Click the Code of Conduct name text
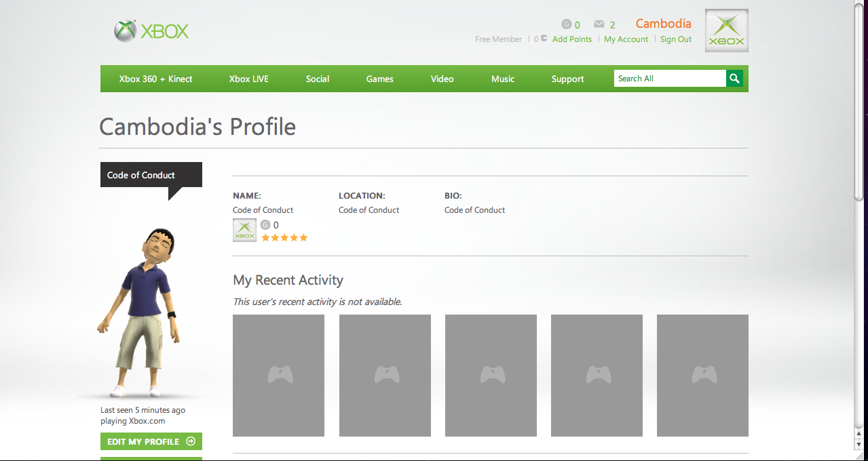The height and width of the screenshot is (461, 868). pyautogui.click(x=263, y=210)
